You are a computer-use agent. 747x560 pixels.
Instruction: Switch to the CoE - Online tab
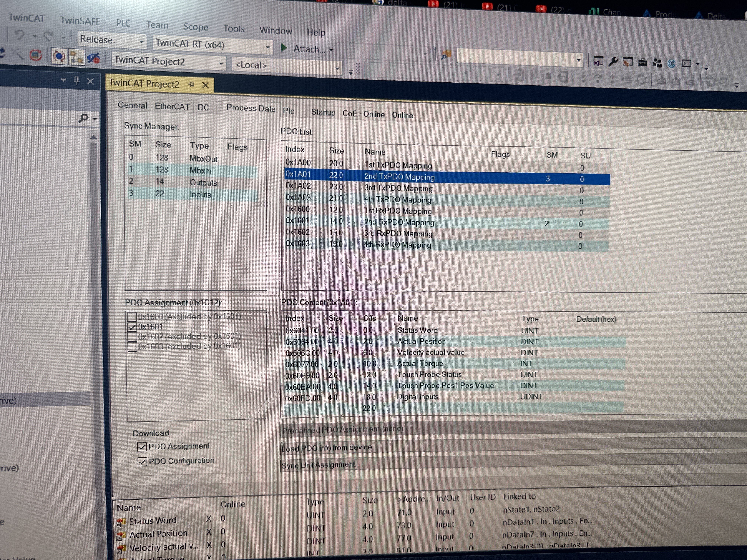[x=363, y=114]
